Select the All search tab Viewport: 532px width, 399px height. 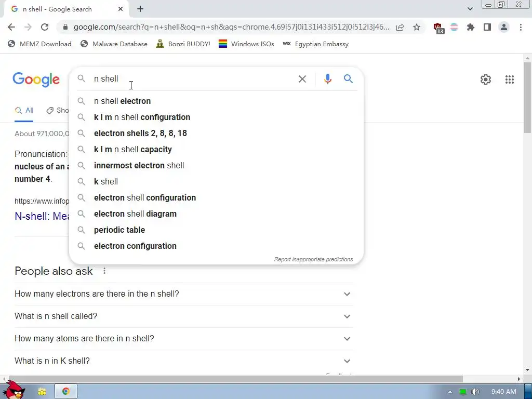[24, 110]
